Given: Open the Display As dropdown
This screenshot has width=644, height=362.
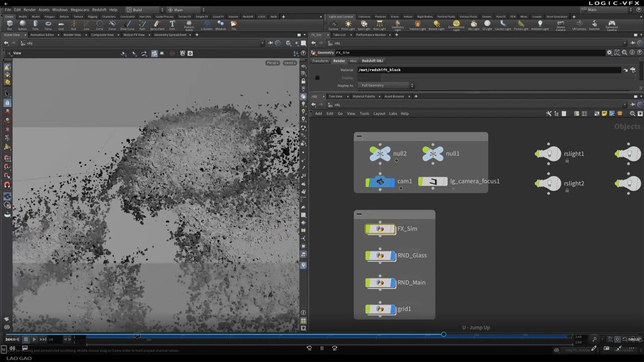Looking at the screenshot, I should [x=386, y=85].
